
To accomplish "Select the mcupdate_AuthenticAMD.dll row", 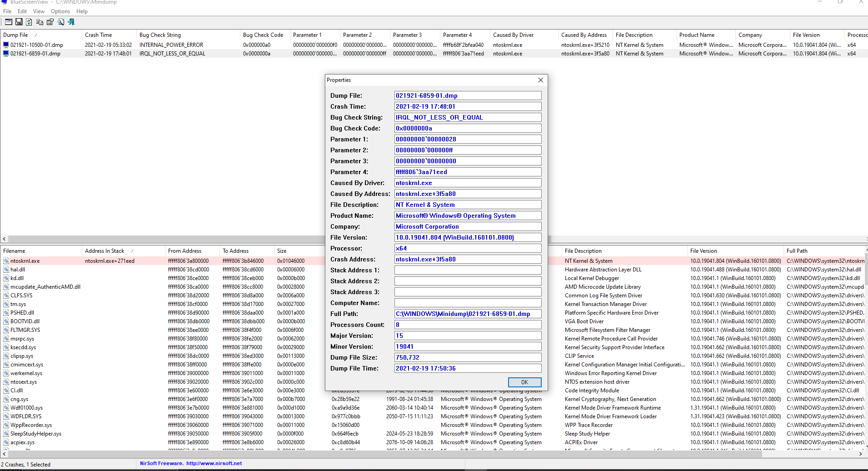I will coord(45,287).
